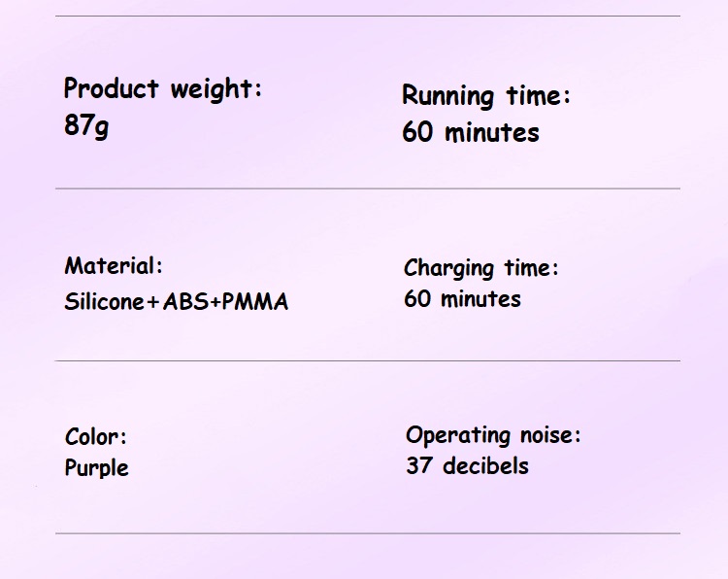This screenshot has height=579, width=728.
Task: Click the "Running time:" heading
Action: [486, 96]
